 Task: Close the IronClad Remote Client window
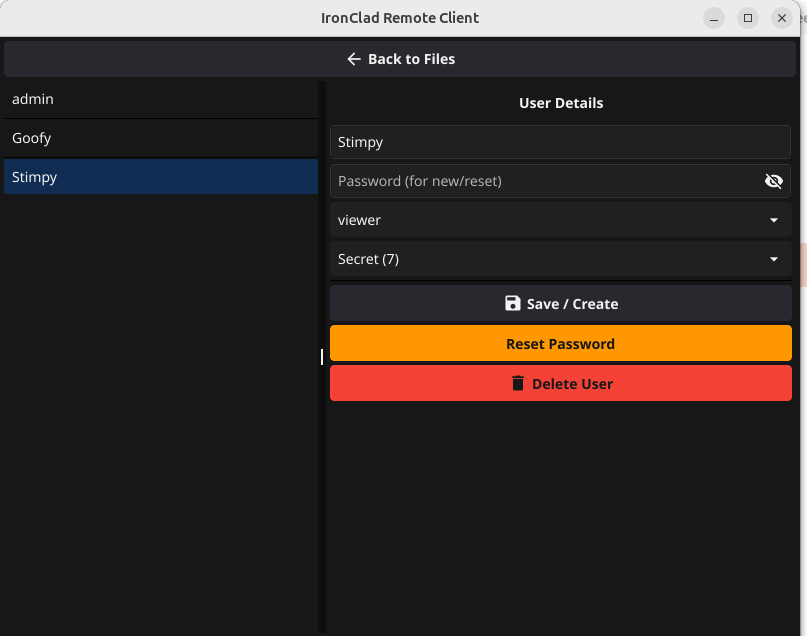click(782, 18)
